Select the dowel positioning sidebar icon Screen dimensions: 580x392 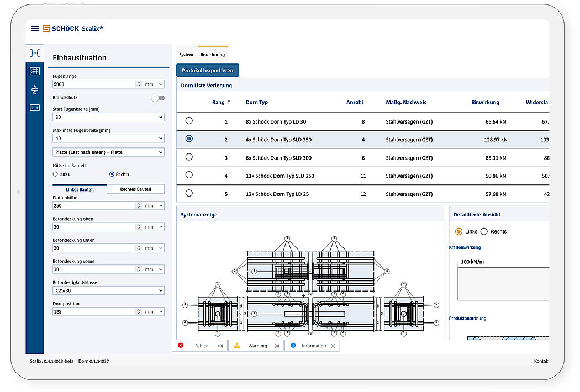click(34, 89)
